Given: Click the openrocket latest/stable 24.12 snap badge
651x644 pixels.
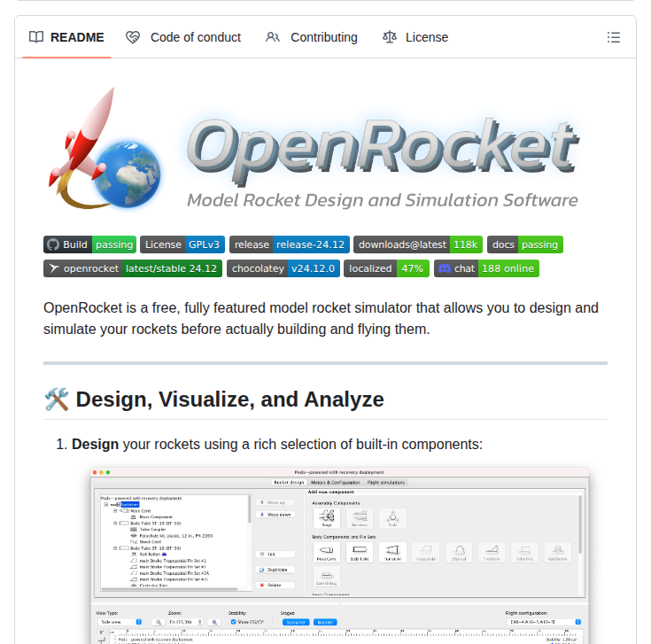Looking at the screenshot, I should click(133, 268).
